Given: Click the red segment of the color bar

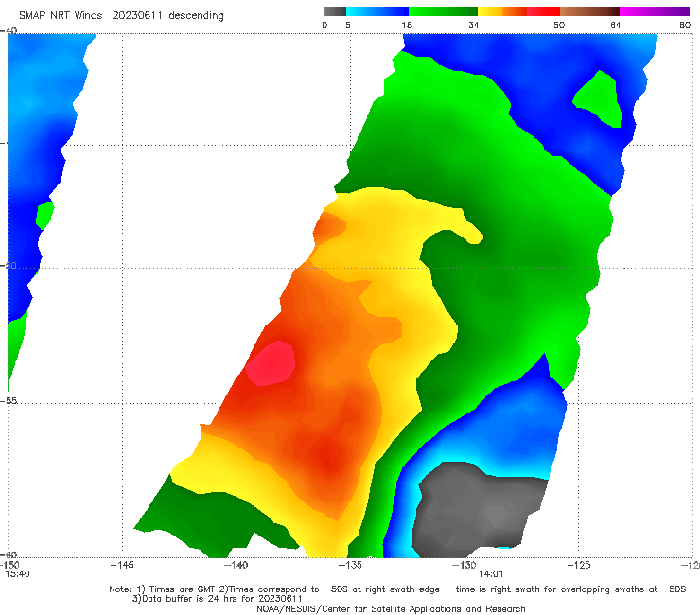Looking at the screenshot, I should (543, 11).
